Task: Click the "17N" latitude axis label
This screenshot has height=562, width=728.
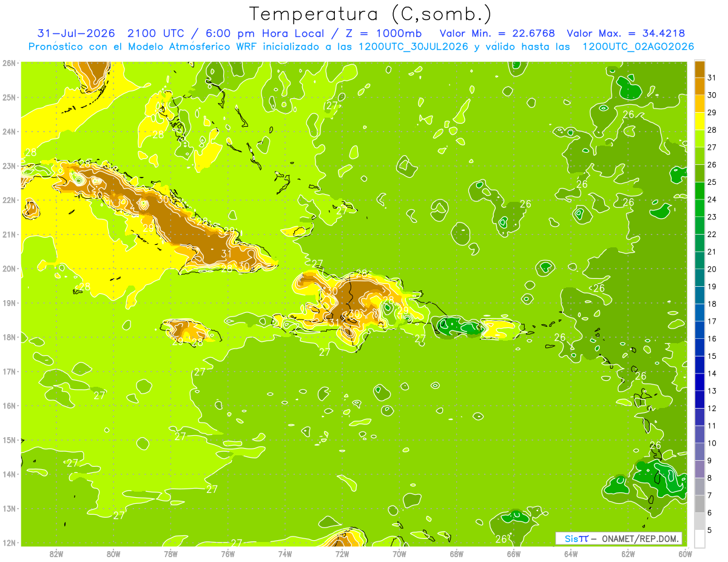Action: (8, 371)
